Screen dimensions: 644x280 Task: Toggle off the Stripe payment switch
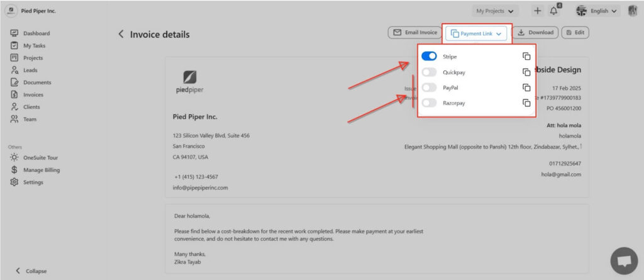click(x=429, y=57)
